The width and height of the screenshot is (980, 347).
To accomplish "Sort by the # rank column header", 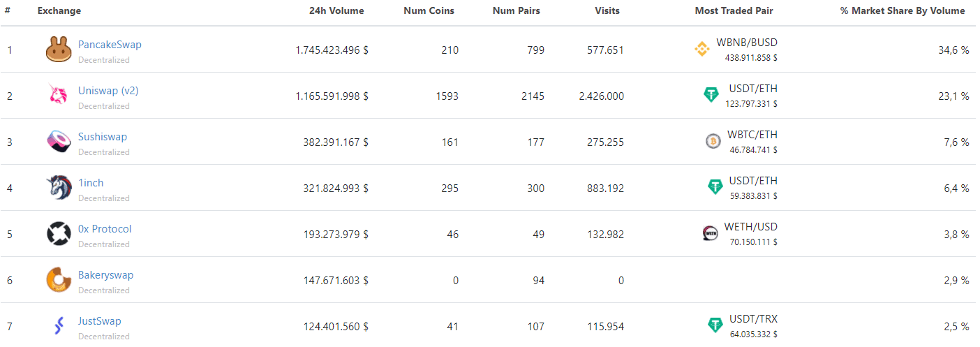I will tap(8, 11).
